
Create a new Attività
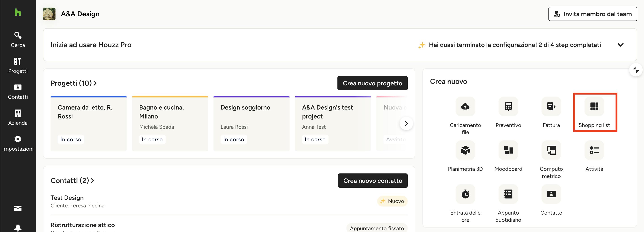pos(594,156)
